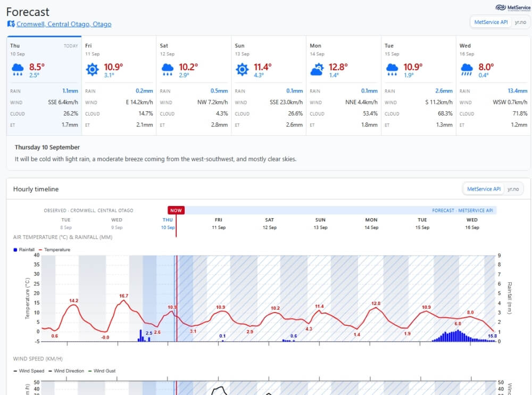Toggle the Rainfall legend series

click(24, 250)
